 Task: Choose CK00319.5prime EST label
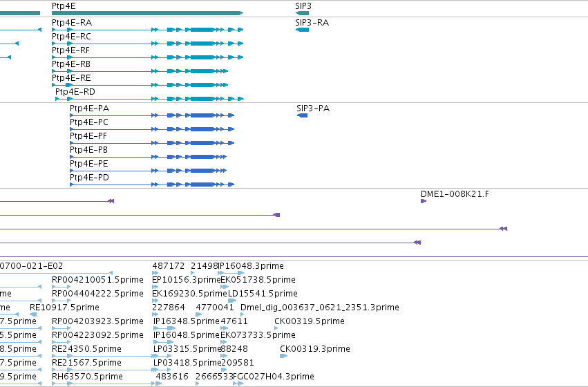point(310,321)
